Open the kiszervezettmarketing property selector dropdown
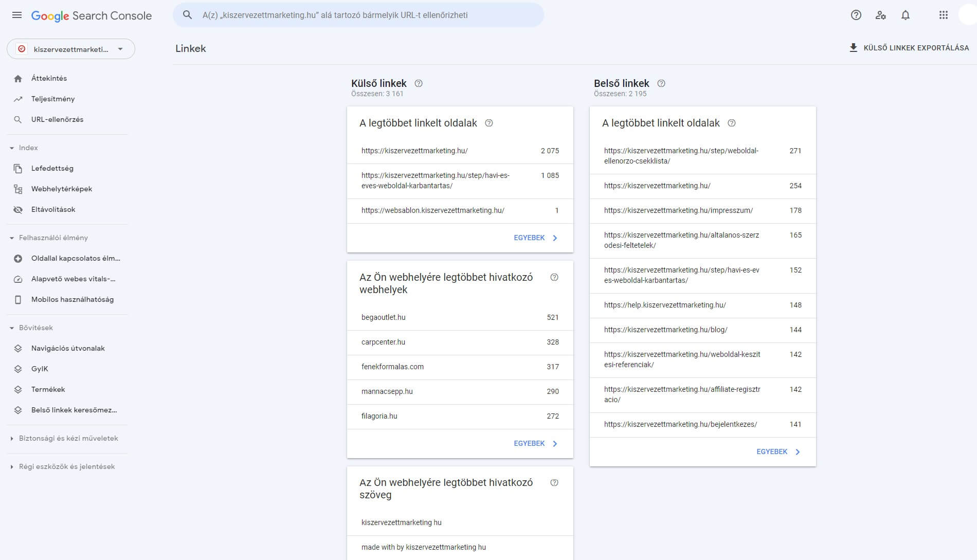 pos(71,49)
